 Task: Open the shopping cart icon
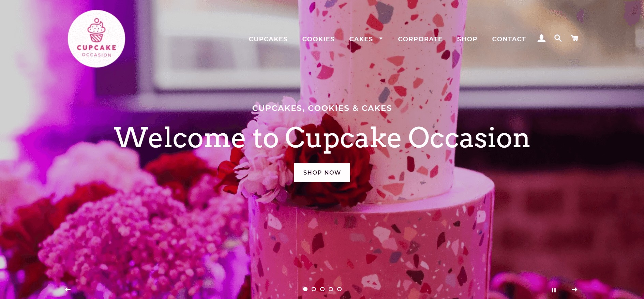click(x=574, y=38)
